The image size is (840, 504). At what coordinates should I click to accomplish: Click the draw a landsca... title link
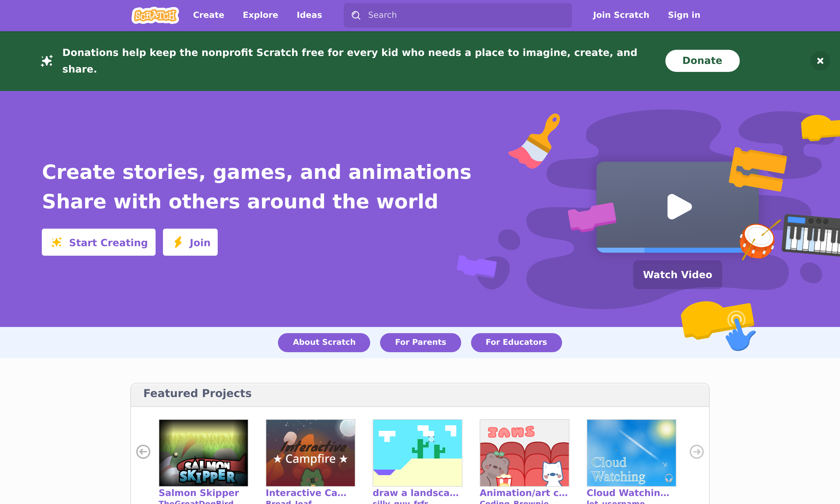point(416,493)
